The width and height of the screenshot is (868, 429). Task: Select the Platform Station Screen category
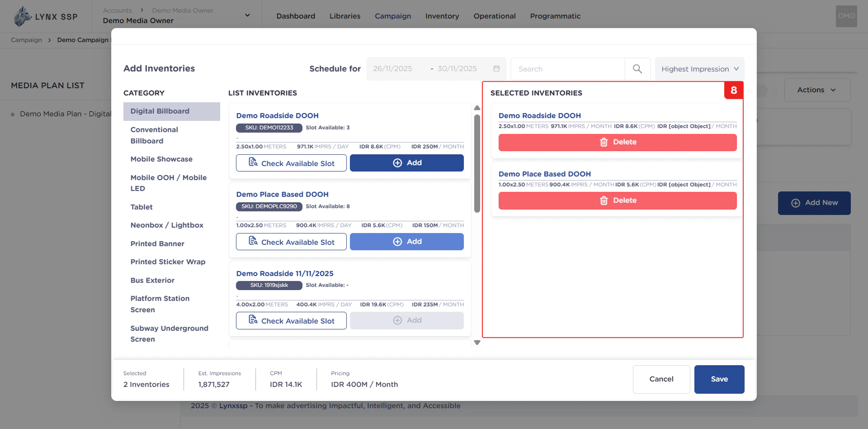(172, 304)
